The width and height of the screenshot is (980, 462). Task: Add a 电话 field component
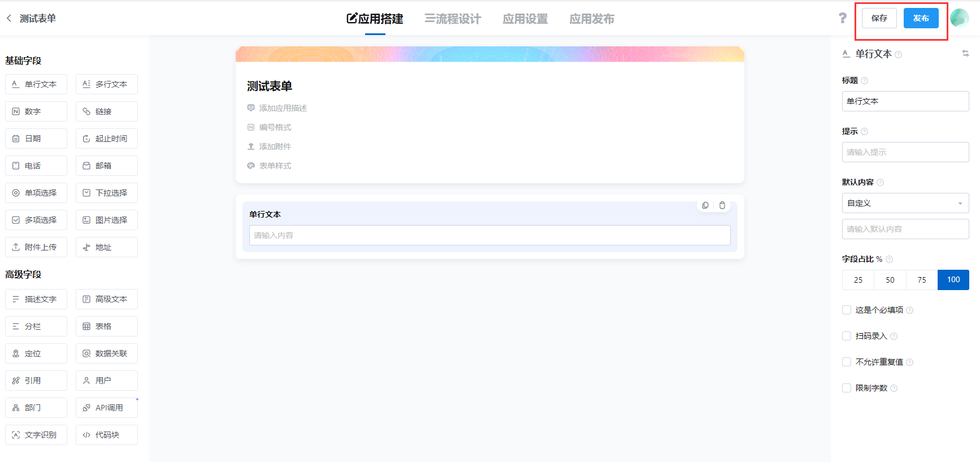[36, 166]
